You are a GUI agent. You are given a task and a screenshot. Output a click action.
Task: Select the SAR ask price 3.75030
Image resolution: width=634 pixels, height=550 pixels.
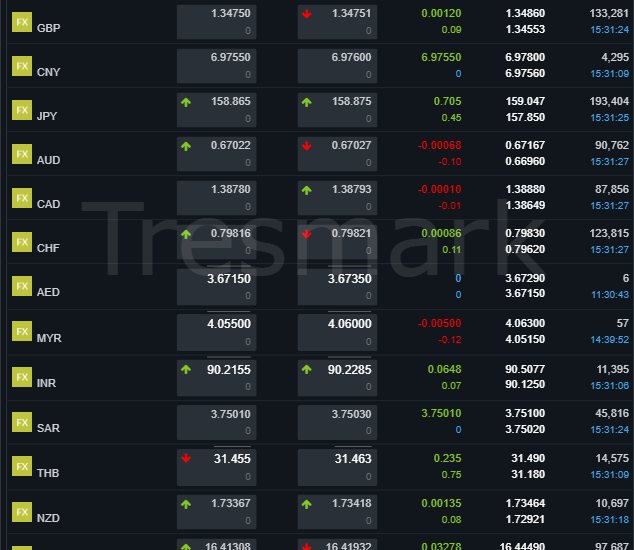tap(351, 414)
